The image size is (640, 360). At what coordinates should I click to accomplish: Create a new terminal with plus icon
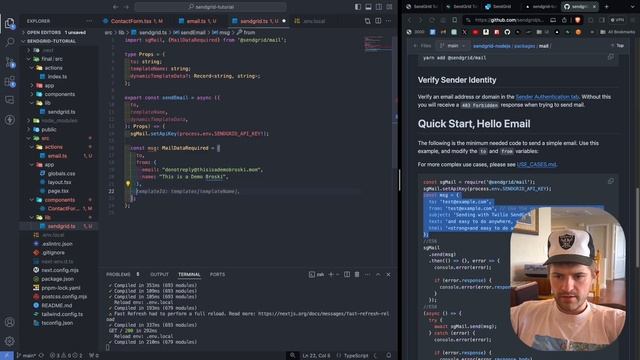(x=331, y=274)
